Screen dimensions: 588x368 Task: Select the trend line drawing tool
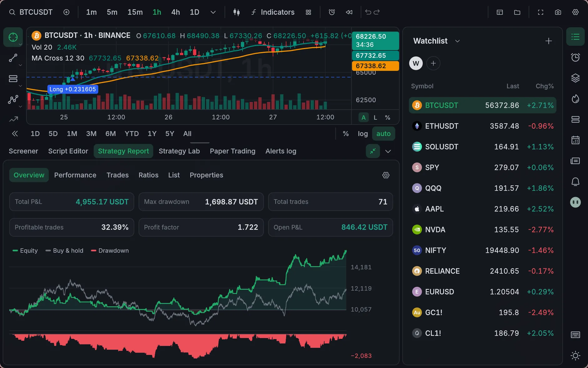(x=13, y=58)
